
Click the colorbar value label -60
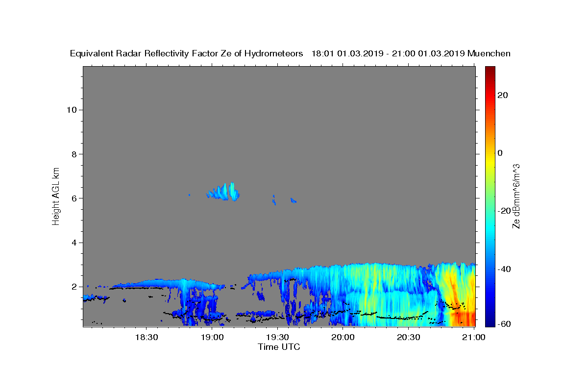click(x=504, y=323)
